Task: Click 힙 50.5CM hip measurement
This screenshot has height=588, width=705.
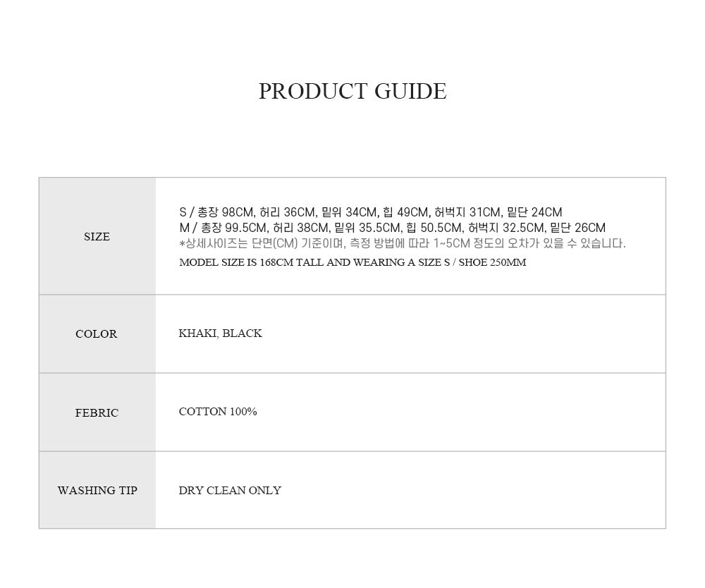Action: [434, 228]
